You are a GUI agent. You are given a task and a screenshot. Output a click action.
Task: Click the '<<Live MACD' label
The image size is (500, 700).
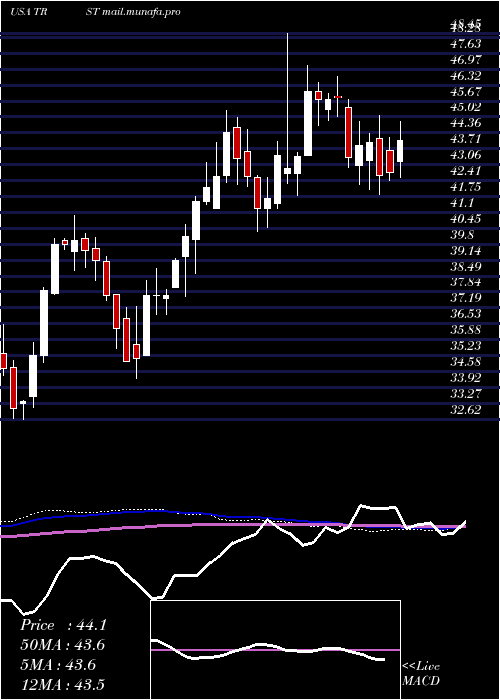[x=421, y=674]
